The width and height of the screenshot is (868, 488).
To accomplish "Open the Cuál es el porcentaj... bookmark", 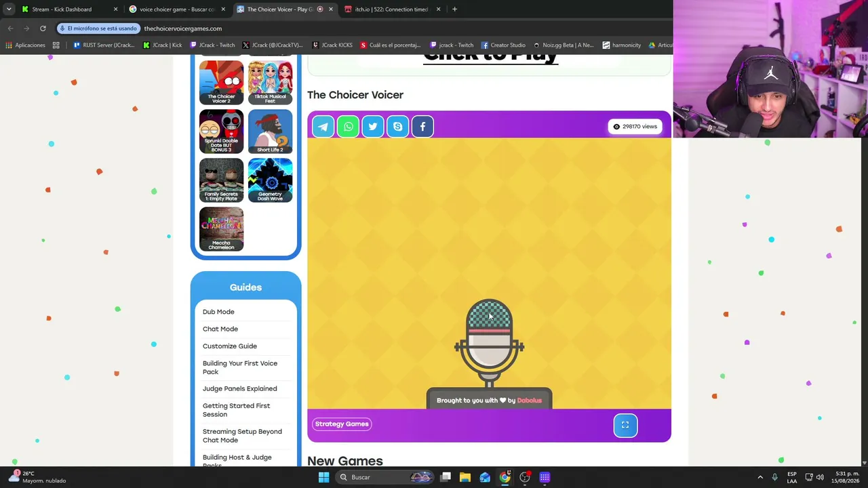I will pos(391,45).
